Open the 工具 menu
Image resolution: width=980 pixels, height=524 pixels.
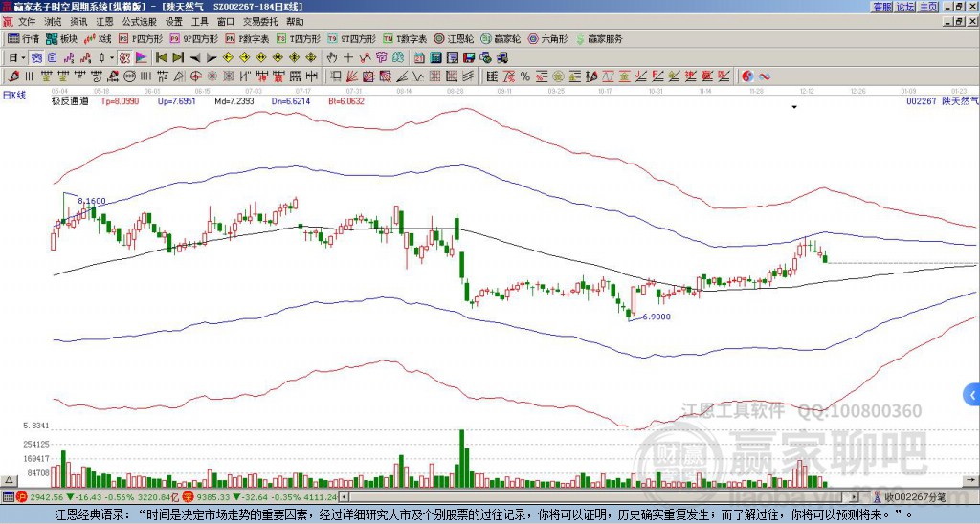[199, 22]
